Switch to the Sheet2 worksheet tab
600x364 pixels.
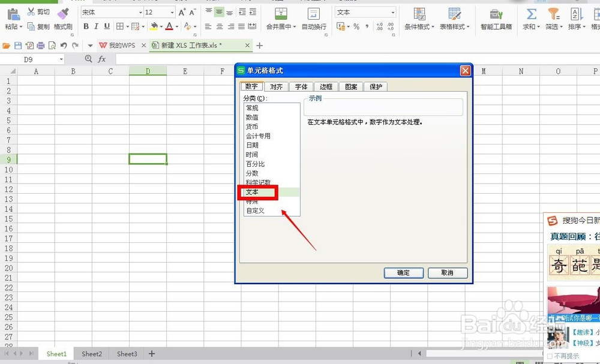coord(91,354)
